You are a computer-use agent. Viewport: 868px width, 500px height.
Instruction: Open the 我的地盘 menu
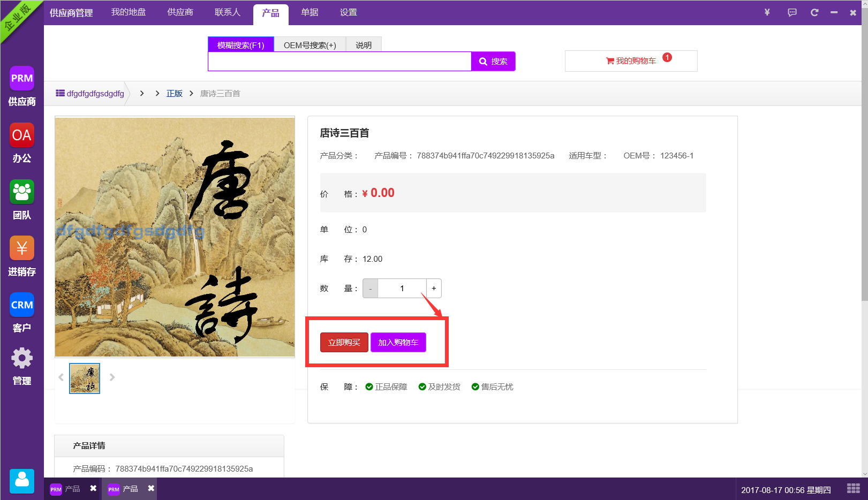point(129,12)
